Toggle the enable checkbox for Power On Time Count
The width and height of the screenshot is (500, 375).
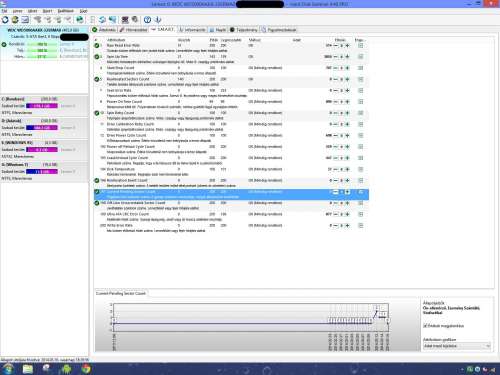click(361, 102)
